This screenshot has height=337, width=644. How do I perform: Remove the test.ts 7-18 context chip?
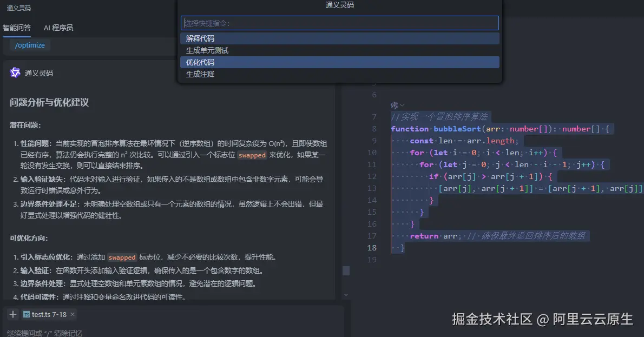click(73, 314)
